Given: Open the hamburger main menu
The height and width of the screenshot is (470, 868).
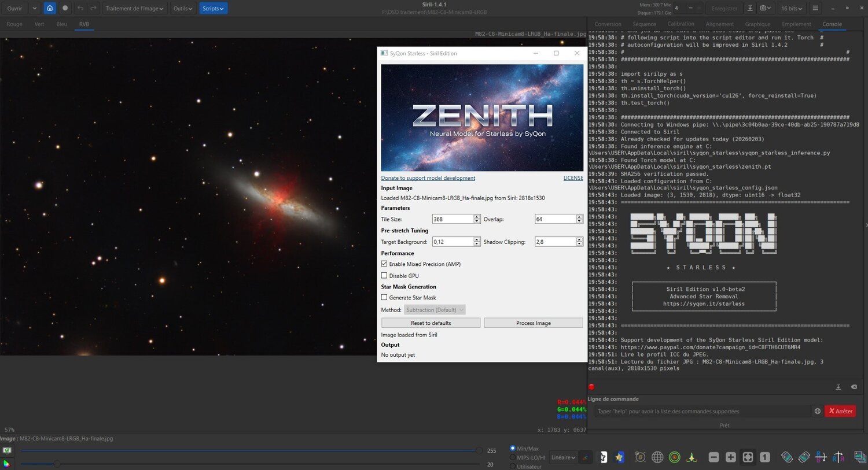Looking at the screenshot, I should click(x=815, y=8).
